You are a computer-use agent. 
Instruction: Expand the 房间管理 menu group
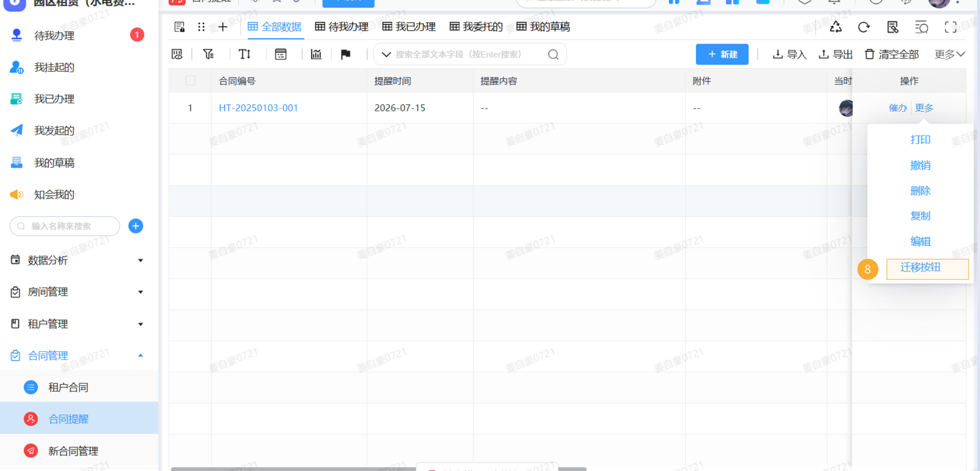click(x=79, y=292)
